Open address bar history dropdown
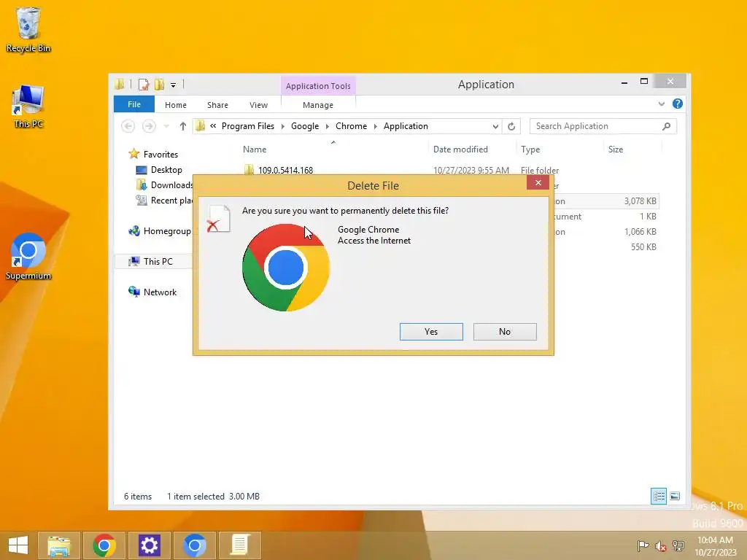The image size is (747, 560). pos(495,126)
